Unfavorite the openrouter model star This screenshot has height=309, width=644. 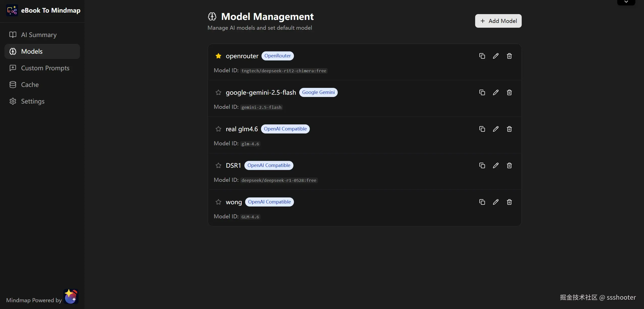(x=218, y=56)
